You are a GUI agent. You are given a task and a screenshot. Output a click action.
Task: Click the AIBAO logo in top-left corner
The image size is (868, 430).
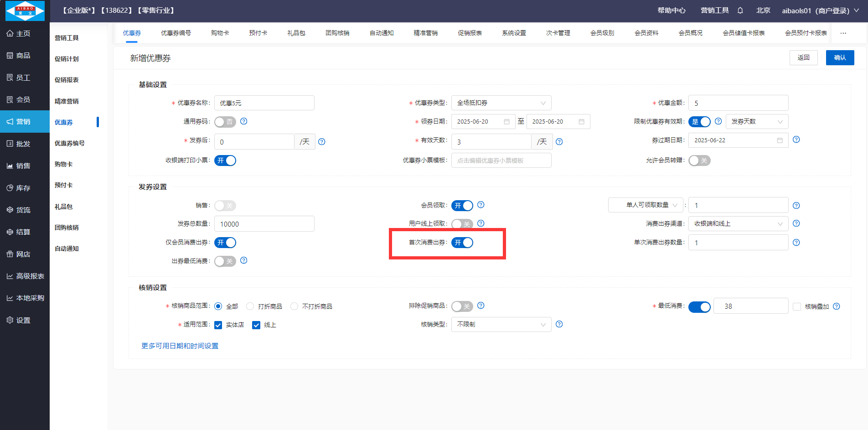point(25,11)
